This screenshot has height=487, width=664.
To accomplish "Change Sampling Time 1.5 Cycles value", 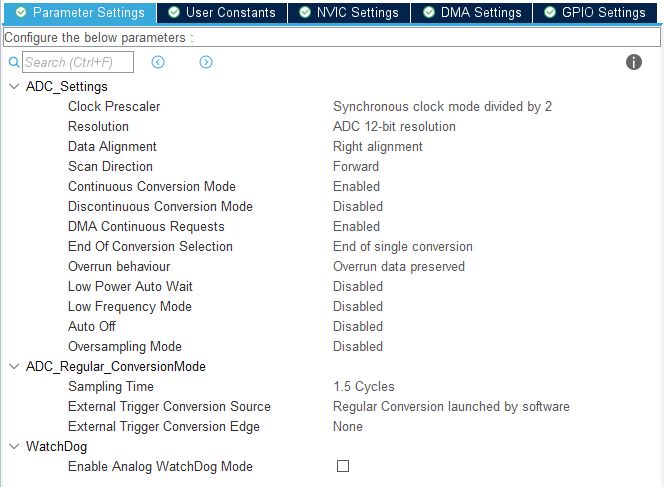I will click(363, 386).
